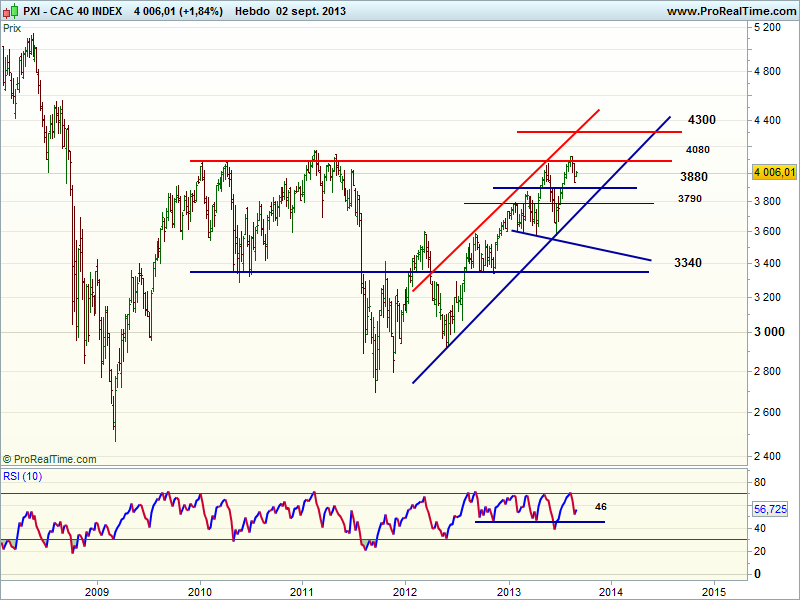Click the current price tag 4 006,01 on the axis

point(774,172)
